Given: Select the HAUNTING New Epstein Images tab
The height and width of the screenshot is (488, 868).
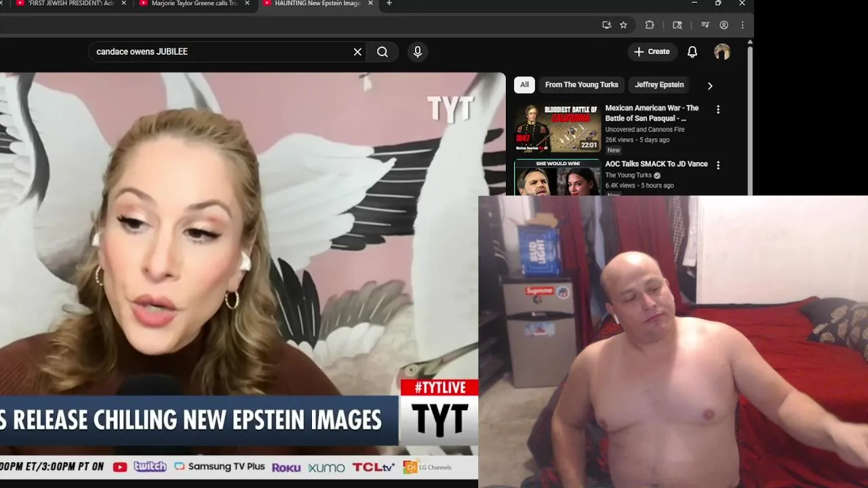Looking at the screenshot, I should (x=317, y=3).
